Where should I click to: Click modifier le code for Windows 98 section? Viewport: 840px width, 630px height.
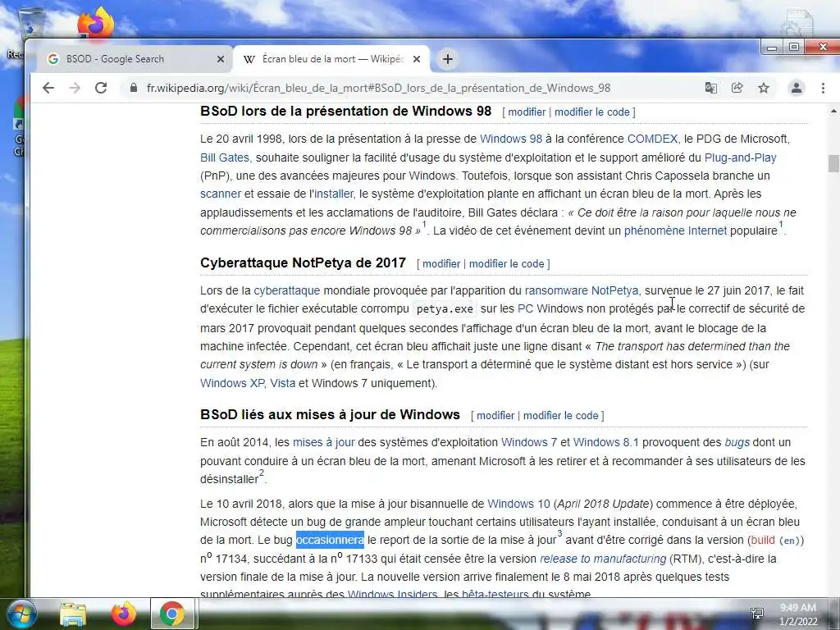coord(592,112)
